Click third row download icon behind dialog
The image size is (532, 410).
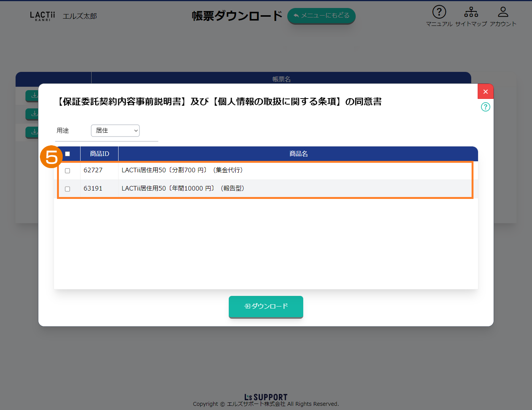click(x=33, y=132)
